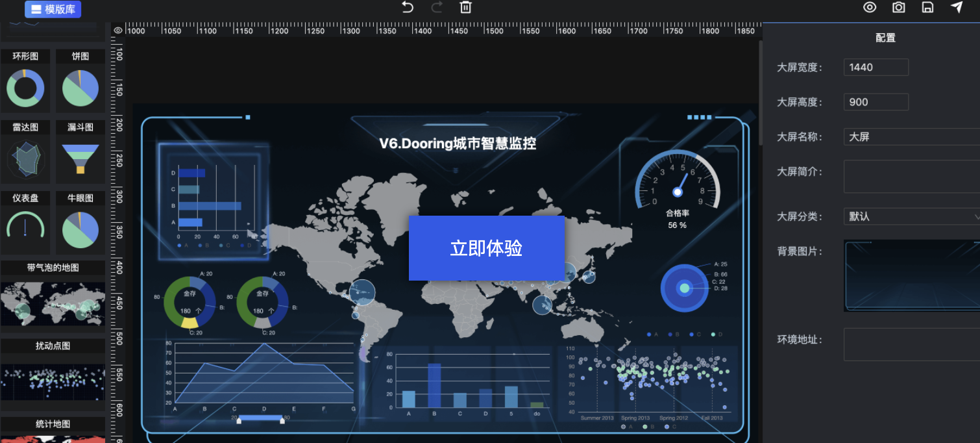This screenshot has height=443, width=980.
Task: Open the 大屏分类 category dropdown
Action: (x=911, y=216)
